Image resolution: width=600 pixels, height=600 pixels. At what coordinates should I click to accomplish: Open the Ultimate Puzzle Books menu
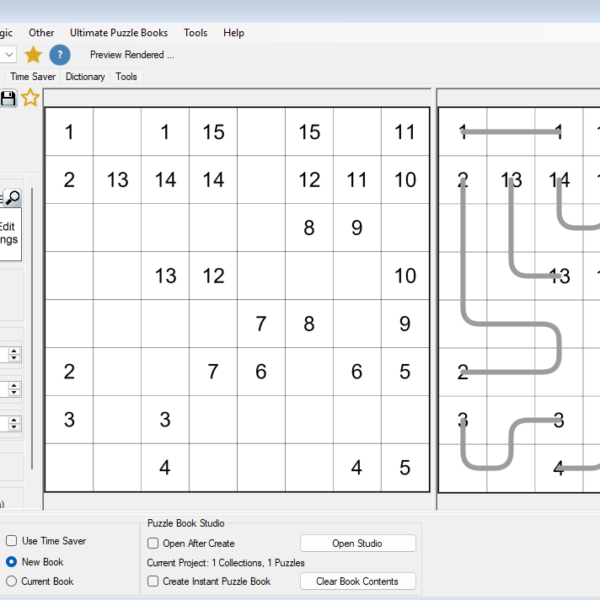pos(119,33)
